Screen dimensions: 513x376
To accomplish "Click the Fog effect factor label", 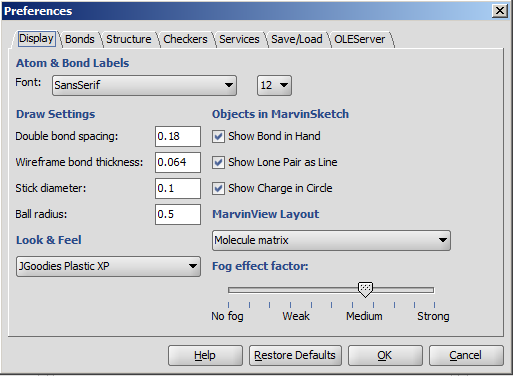I will [x=260, y=266].
